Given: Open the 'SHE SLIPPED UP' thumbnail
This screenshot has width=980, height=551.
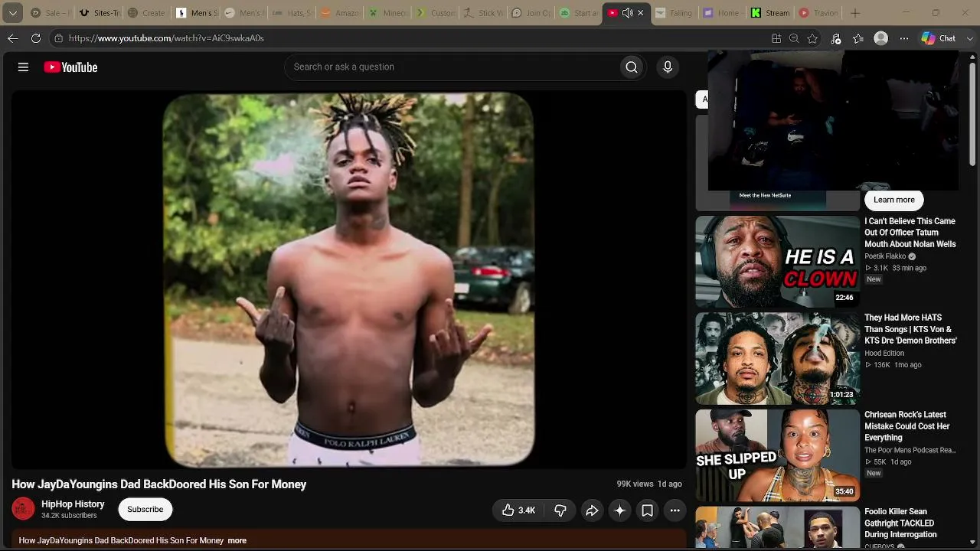Looking at the screenshot, I should click(777, 455).
